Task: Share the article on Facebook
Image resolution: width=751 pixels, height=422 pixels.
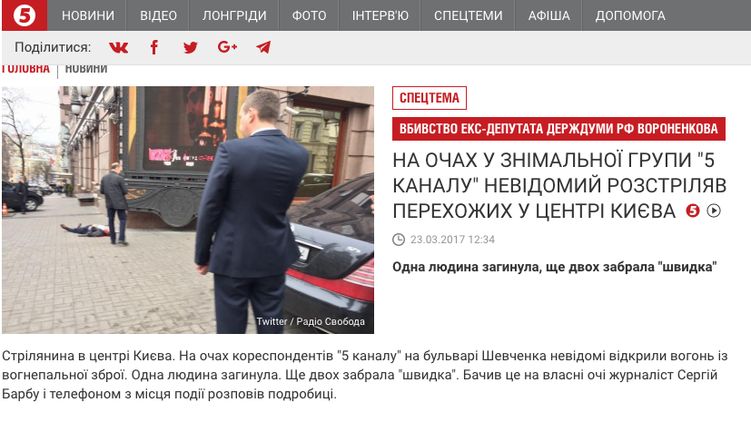Action: 154,47
